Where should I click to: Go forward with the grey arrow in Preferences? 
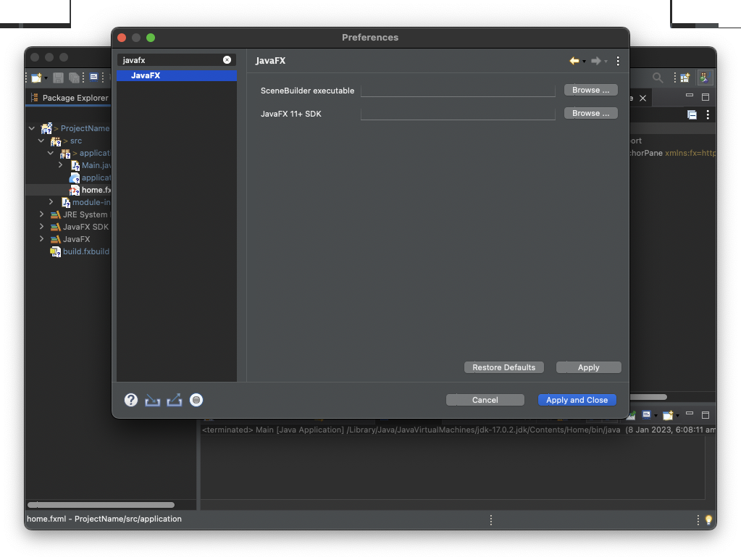pos(596,61)
